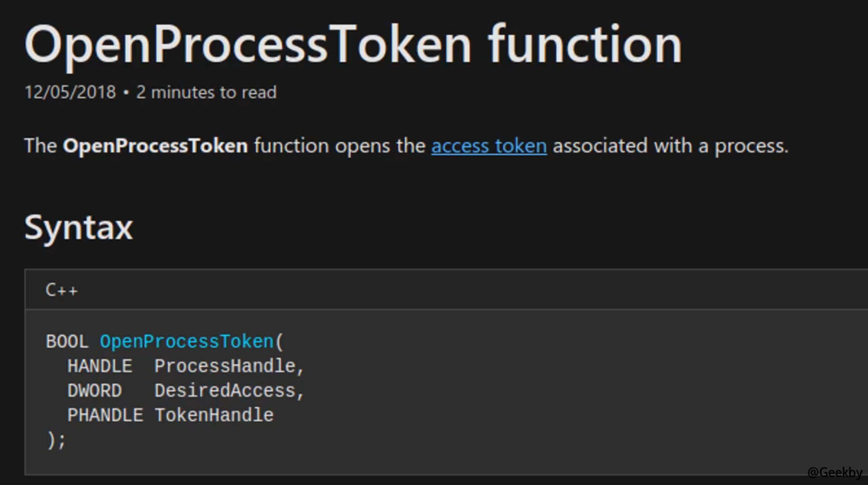The image size is (868, 485).
Task: Click the @Geekby watermark
Action: click(x=835, y=472)
